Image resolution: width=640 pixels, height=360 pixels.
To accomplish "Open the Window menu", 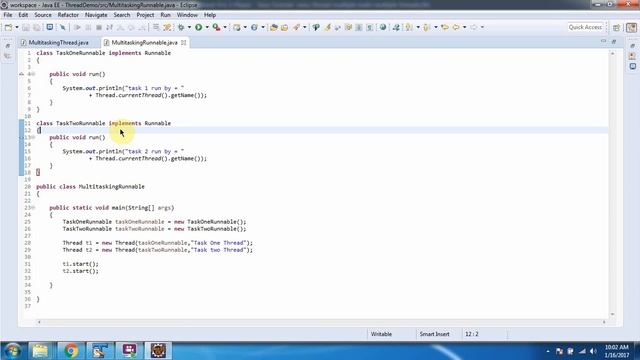I will (x=187, y=15).
